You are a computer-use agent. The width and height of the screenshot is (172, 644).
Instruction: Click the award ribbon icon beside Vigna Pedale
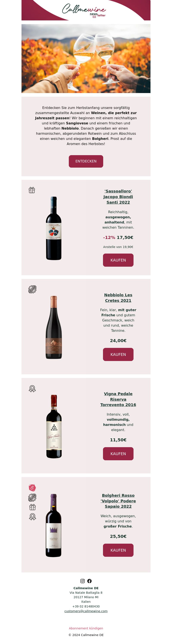pyautogui.click(x=32, y=389)
